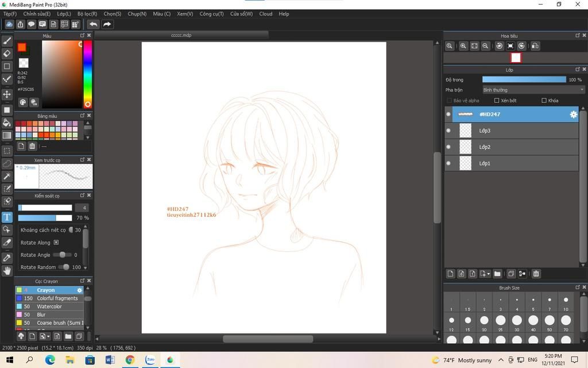This screenshot has height=368, width=588.
Task: Click the canvas horizontal scrollbar
Action: pyautogui.click(x=268, y=339)
